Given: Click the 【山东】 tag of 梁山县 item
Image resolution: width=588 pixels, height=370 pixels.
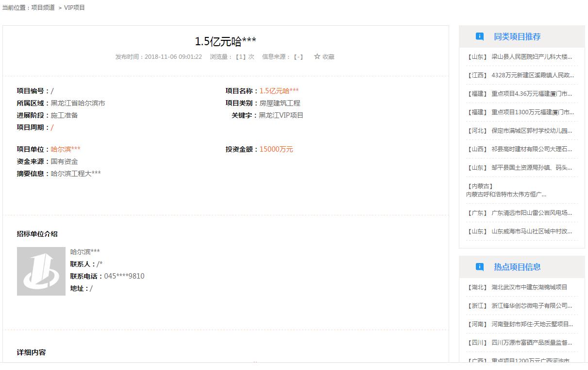Looking at the screenshot, I should (477, 56).
